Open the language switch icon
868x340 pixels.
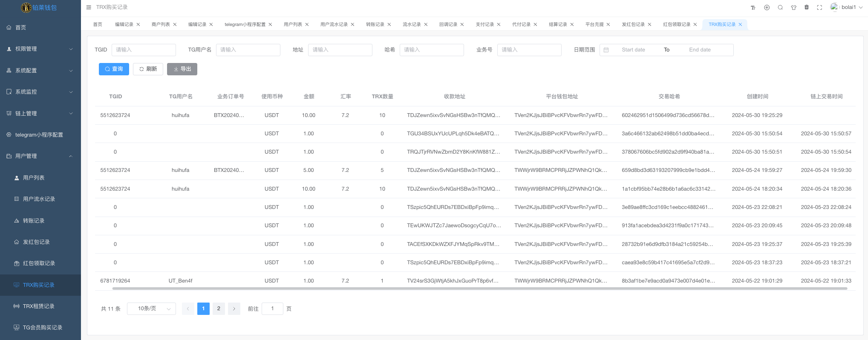pos(767,8)
